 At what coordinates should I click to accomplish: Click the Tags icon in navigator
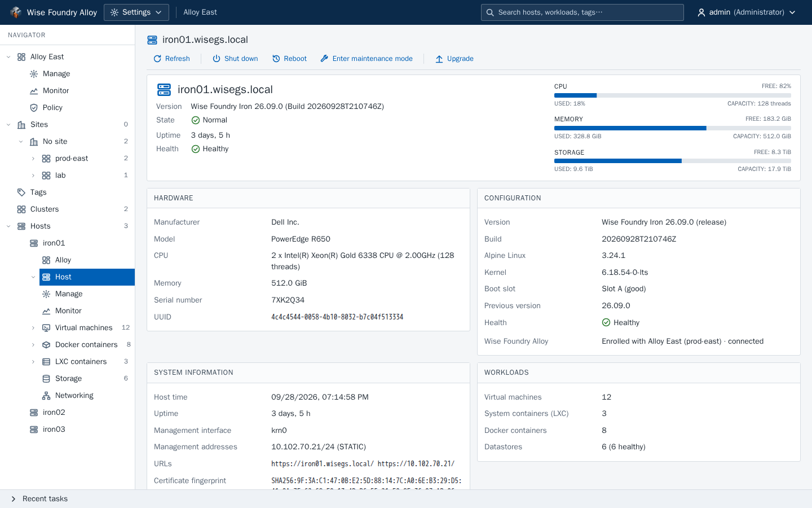click(x=21, y=192)
